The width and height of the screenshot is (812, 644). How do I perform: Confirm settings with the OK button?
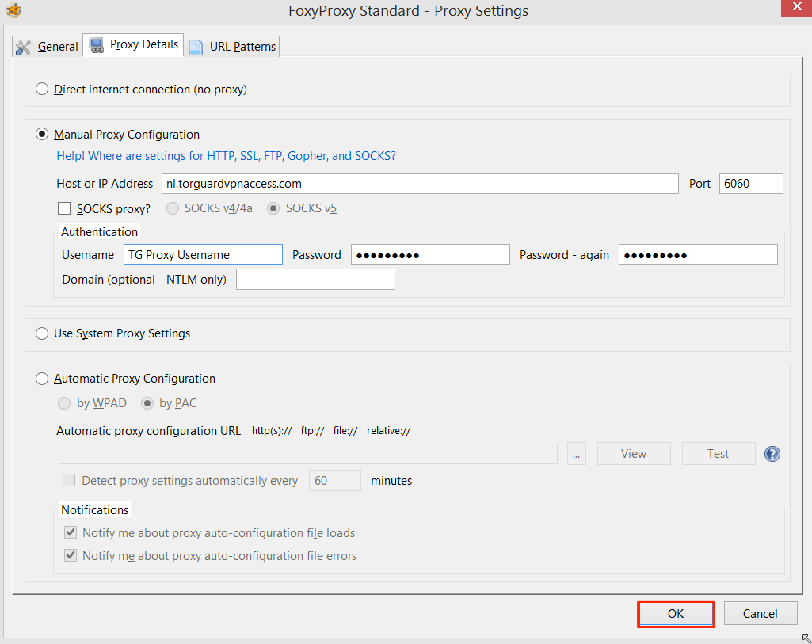point(675,614)
